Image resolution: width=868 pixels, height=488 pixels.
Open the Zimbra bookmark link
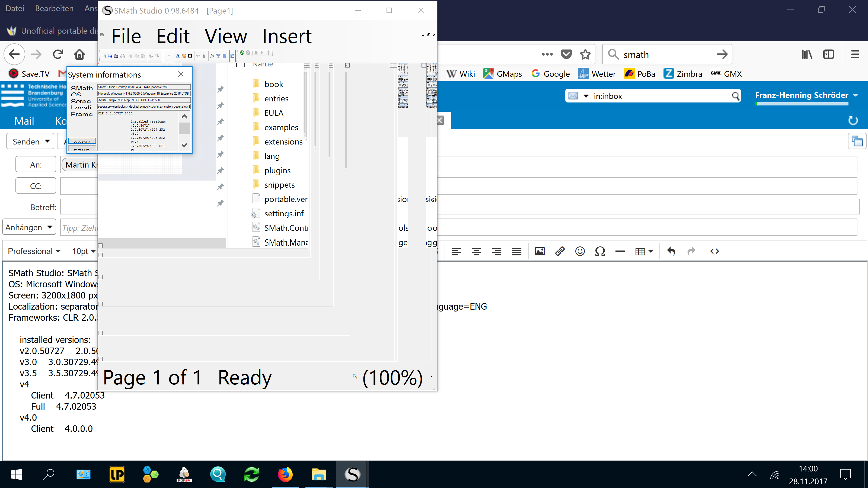pyautogui.click(x=683, y=73)
